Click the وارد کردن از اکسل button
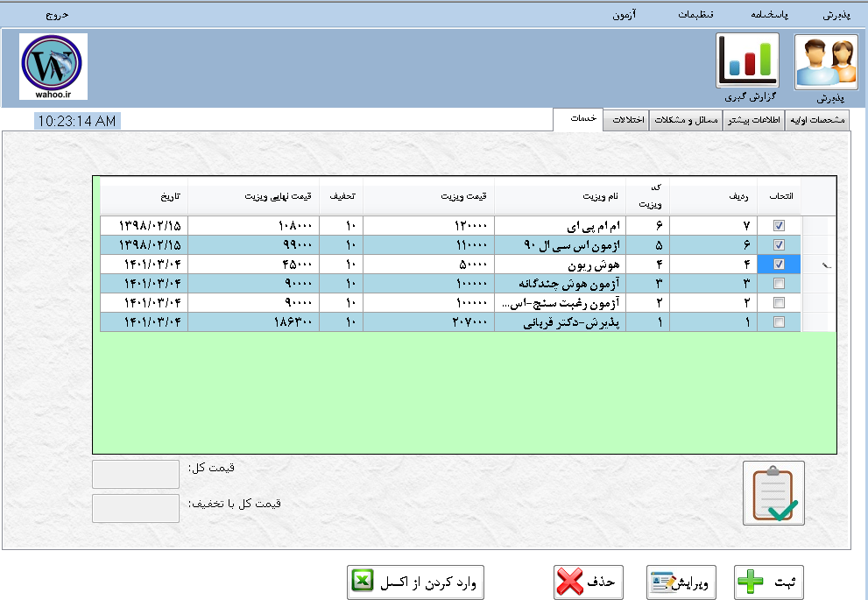The height and width of the screenshot is (600, 868). pos(415,582)
